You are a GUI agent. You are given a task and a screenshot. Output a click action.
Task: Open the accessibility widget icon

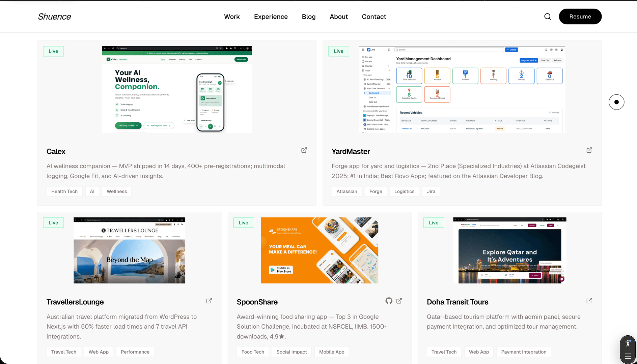tap(628, 343)
